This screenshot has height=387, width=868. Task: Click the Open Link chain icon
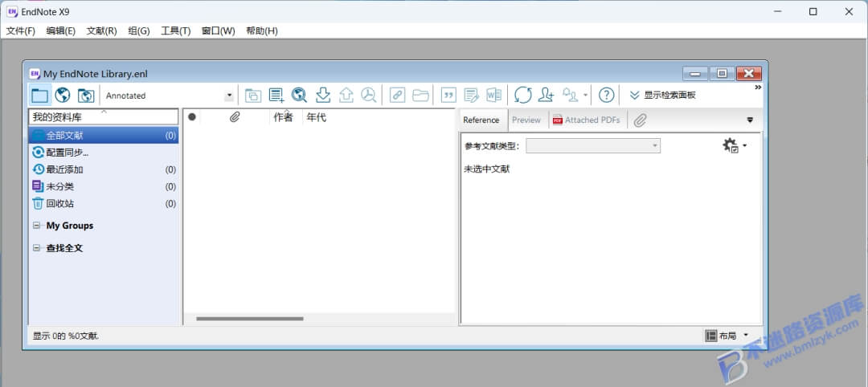pyautogui.click(x=397, y=95)
